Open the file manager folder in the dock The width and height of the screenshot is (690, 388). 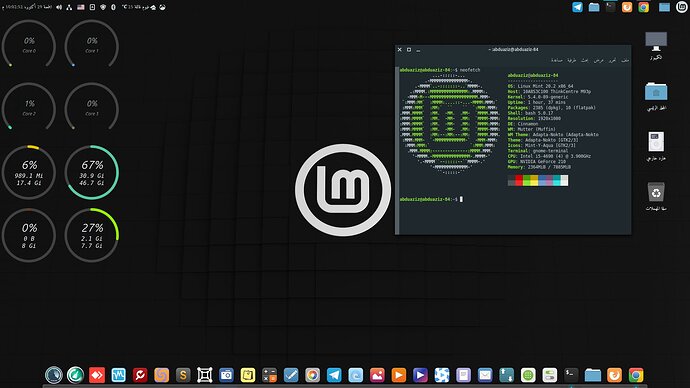(593, 375)
